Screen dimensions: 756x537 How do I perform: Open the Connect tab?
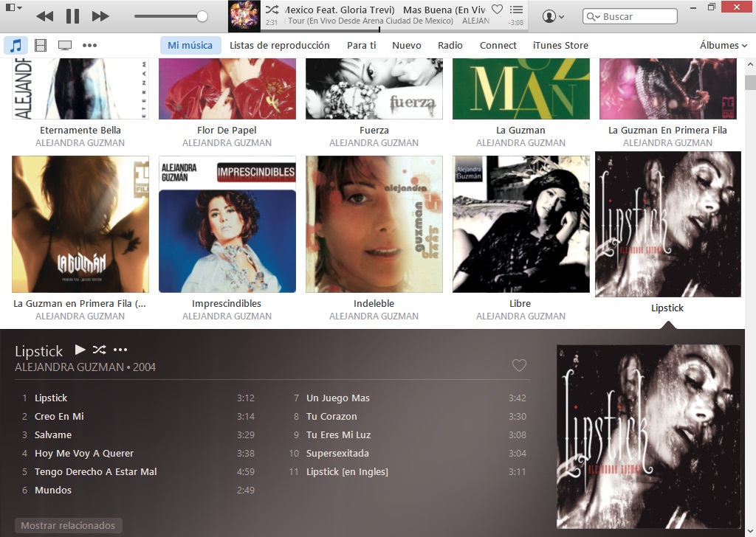click(498, 45)
